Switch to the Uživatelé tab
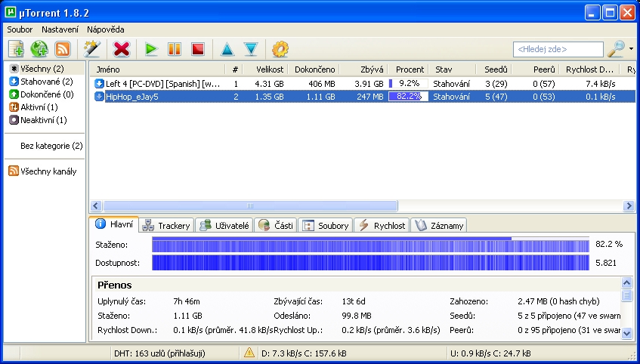Image resolution: width=640 pixels, height=364 pixels. [x=224, y=226]
